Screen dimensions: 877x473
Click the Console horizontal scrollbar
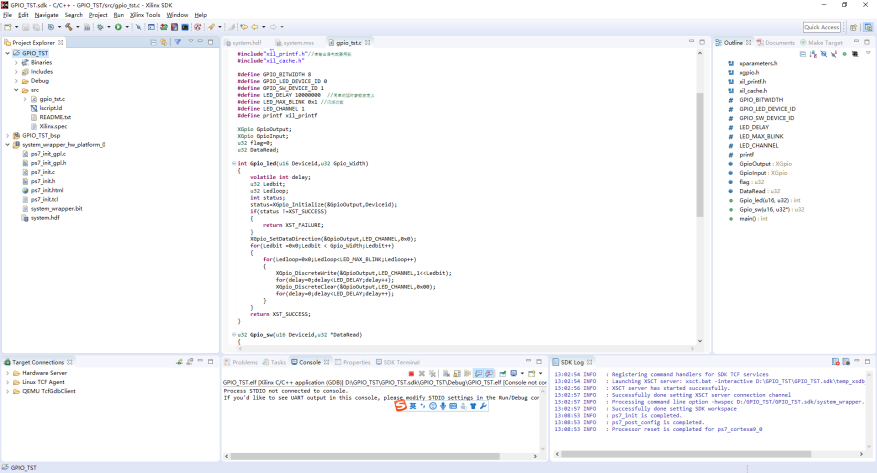(x=365, y=456)
